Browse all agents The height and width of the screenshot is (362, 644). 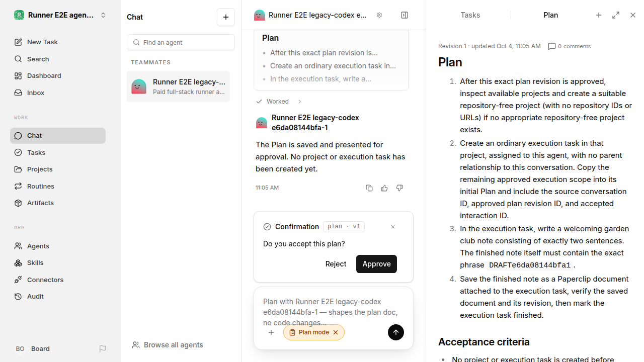(x=168, y=345)
